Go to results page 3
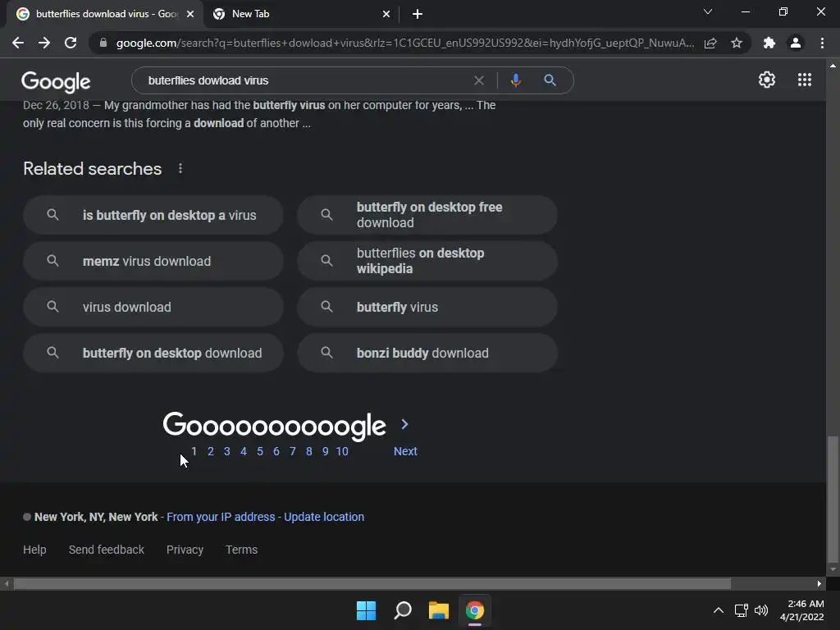The image size is (840, 630). [227, 452]
